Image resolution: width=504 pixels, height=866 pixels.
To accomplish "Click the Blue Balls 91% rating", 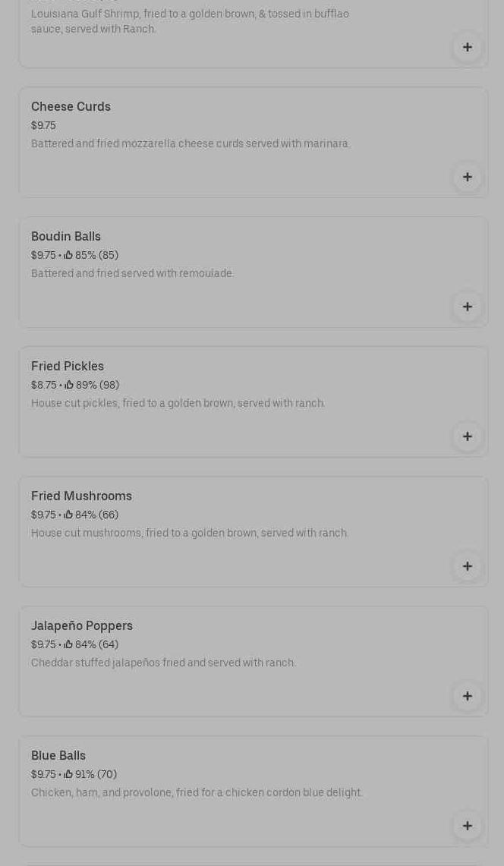I will [90, 775].
